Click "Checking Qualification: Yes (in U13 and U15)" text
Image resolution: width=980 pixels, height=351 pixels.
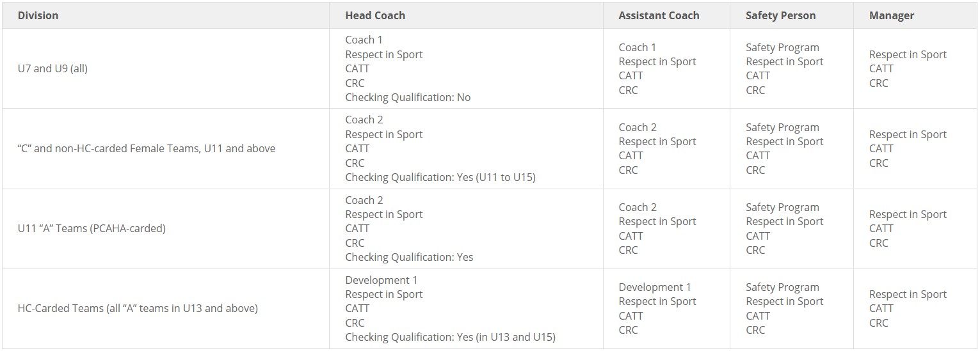[450, 337]
